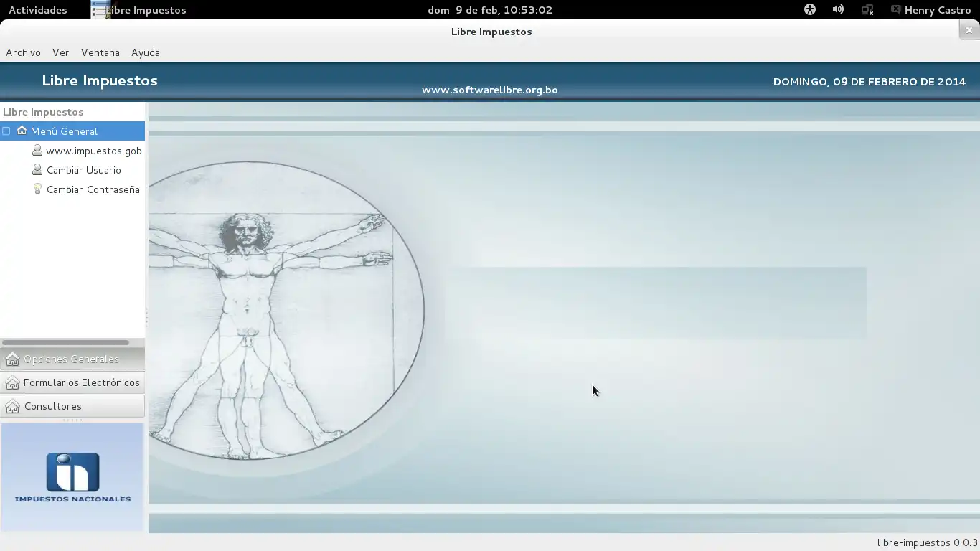980x551 pixels.
Task: Select Cambiar Contraseña in the tree
Action: 93,189
